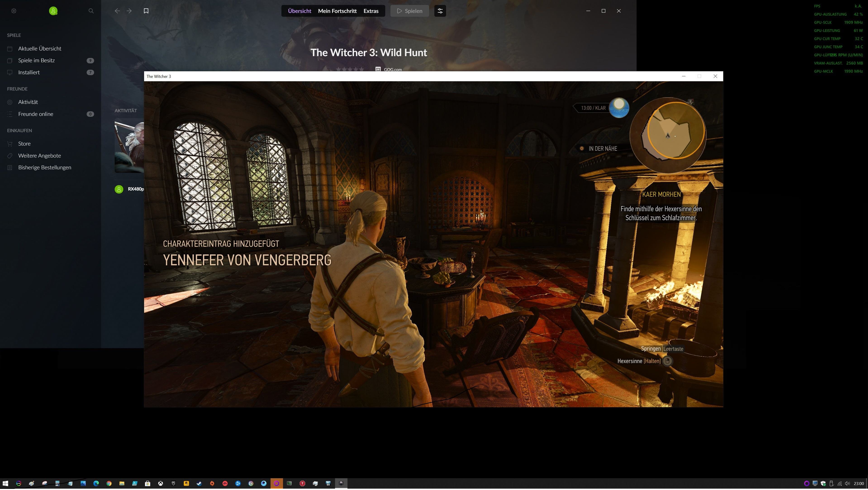
Task: Click the Hexersinne mouse button hint
Action: (667, 361)
